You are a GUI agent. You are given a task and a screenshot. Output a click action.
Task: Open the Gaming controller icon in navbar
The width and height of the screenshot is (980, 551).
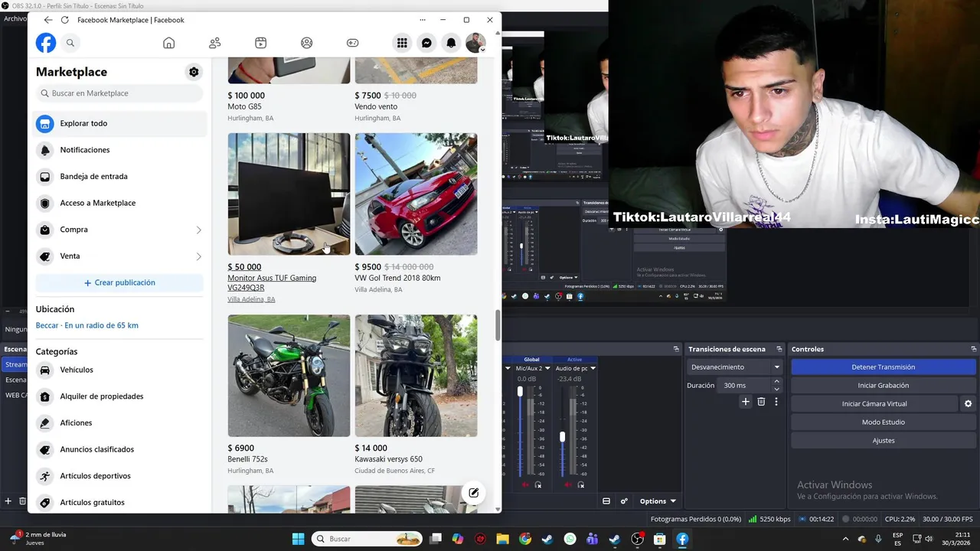tap(352, 43)
